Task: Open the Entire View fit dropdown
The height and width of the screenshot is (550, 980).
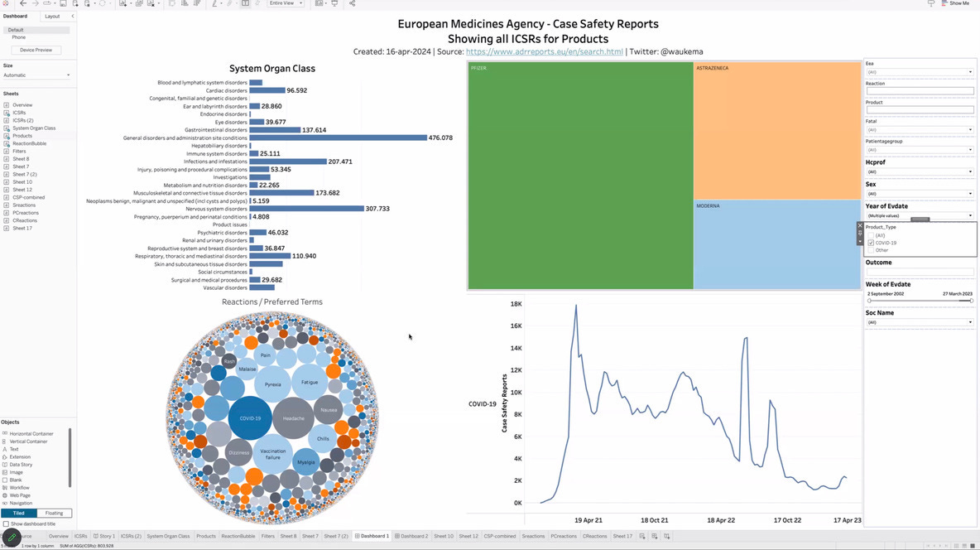Action: coord(286,3)
